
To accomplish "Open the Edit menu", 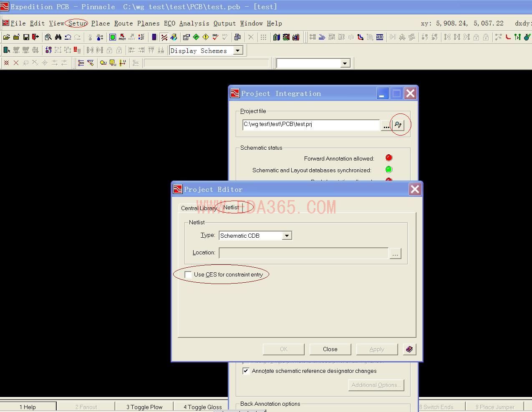I will click(37, 23).
